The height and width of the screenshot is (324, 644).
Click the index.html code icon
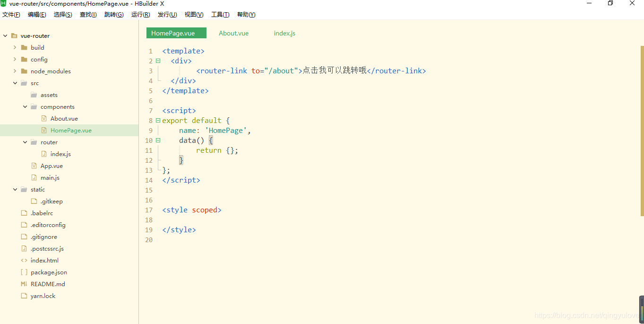[24, 260]
